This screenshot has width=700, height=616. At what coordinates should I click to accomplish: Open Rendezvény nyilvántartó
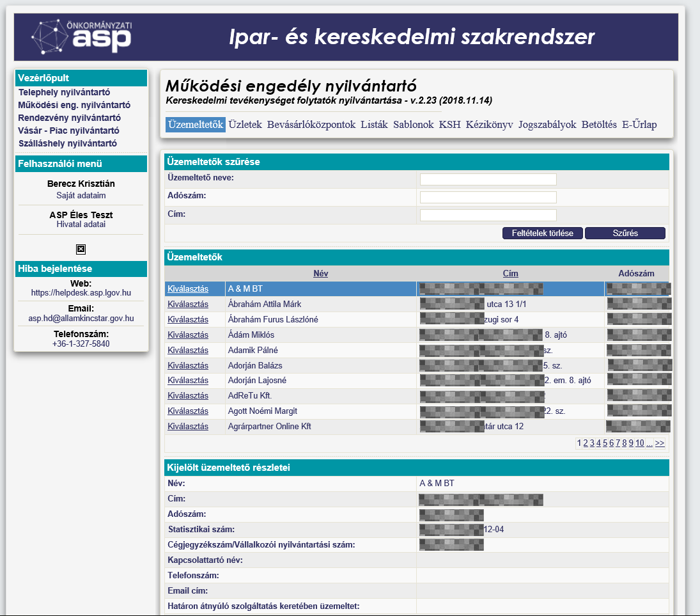(x=69, y=118)
